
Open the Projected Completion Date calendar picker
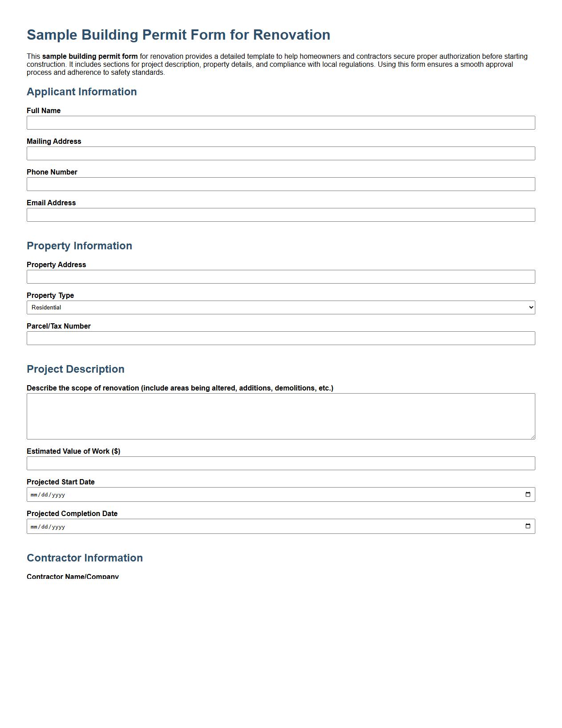click(528, 526)
